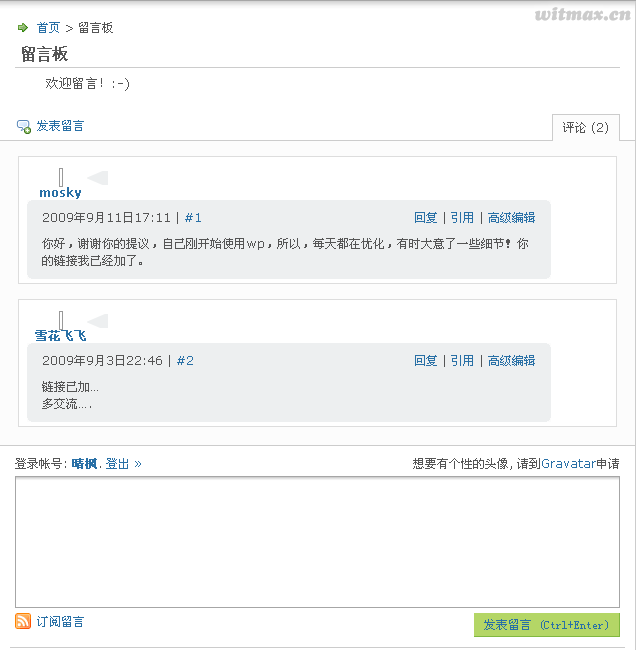Click the green arrow breadcrumb icon
The width and height of the screenshot is (636, 650).
(x=23, y=28)
